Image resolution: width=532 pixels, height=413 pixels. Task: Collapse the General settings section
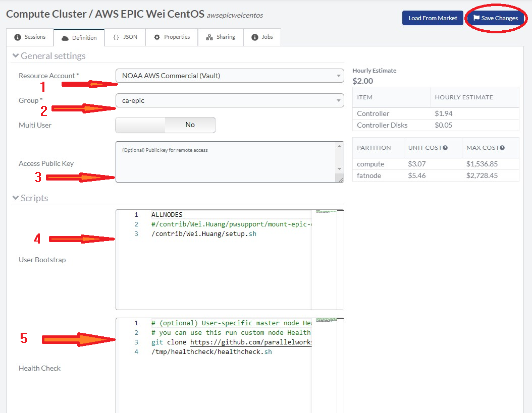[49, 55]
